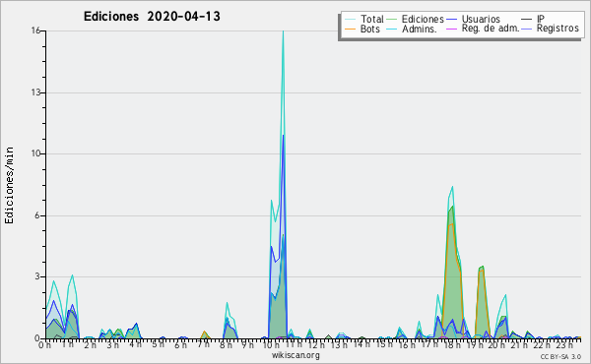Image resolution: width=591 pixels, height=364 pixels.
Task: Click the 23 h axis marker
Action: (x=563, y=344)
